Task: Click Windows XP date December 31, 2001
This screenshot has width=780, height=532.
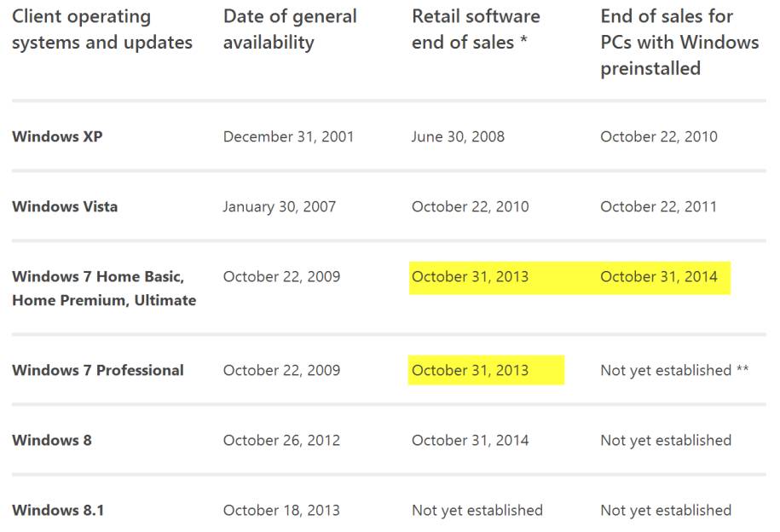Action: pos(288,136)
